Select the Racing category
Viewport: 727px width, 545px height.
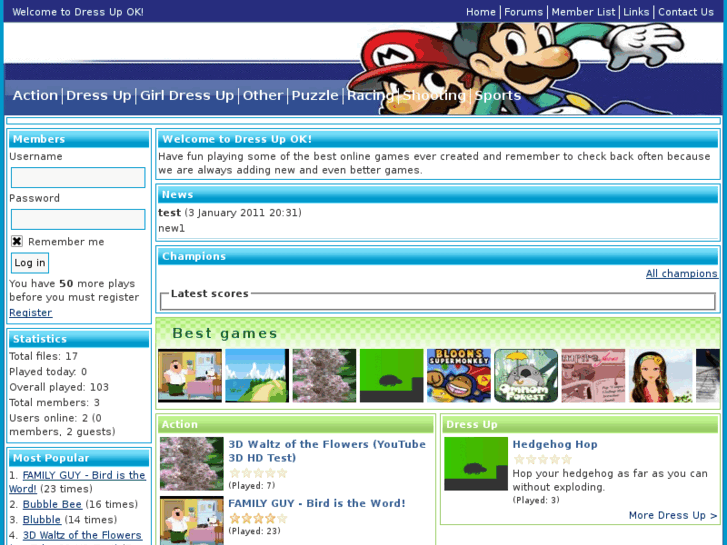[370, 96]
